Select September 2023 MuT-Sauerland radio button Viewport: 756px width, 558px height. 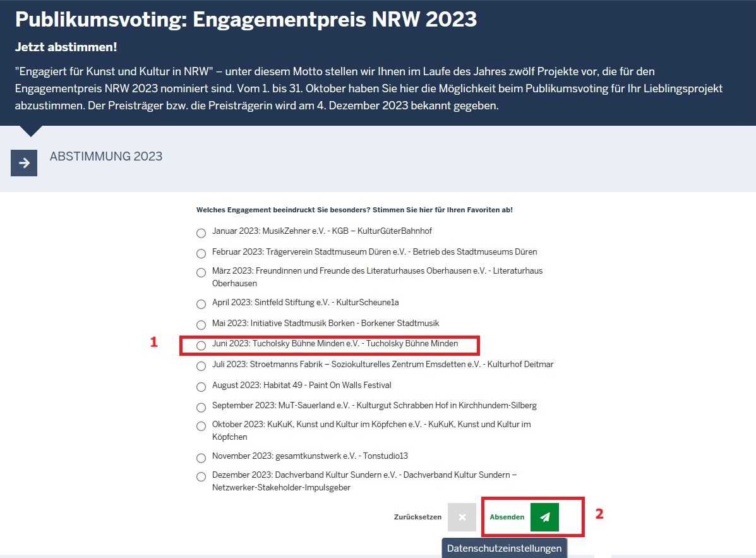click(x=201, y=408)
